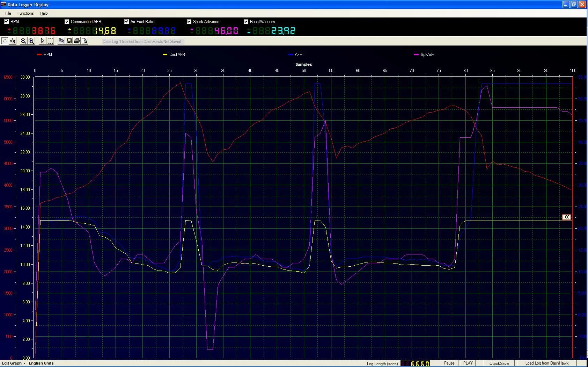Open print preview from the toolbar
588x367 pixels.
(85, 41)
